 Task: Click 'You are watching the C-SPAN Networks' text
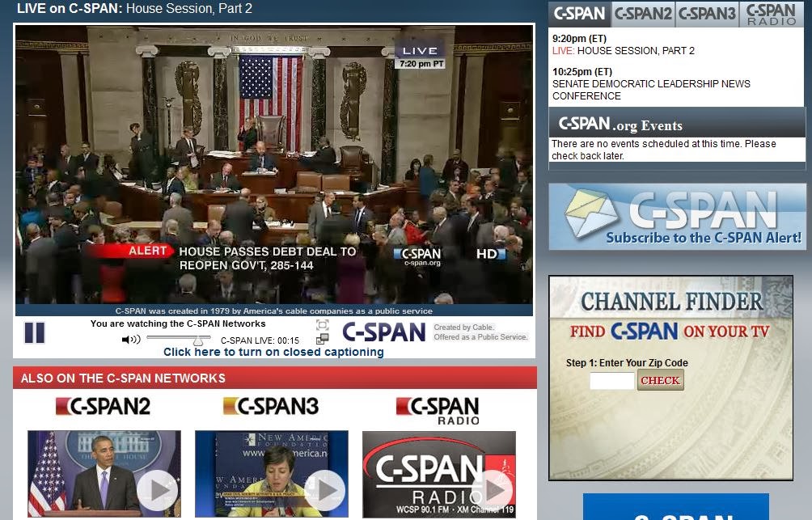tap(178, 323)
